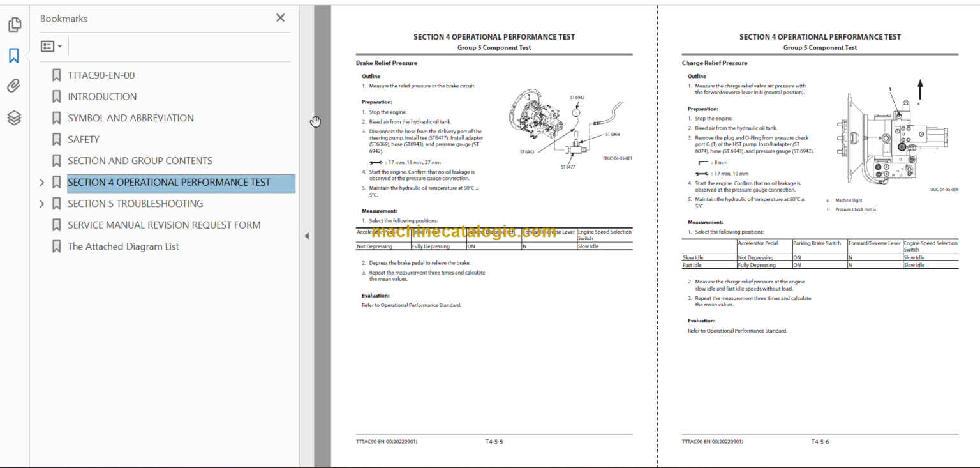Viewport: 980px width, 468px height.
Task: Open the Attachments paperclip panel
Action: tap(14, 86)
